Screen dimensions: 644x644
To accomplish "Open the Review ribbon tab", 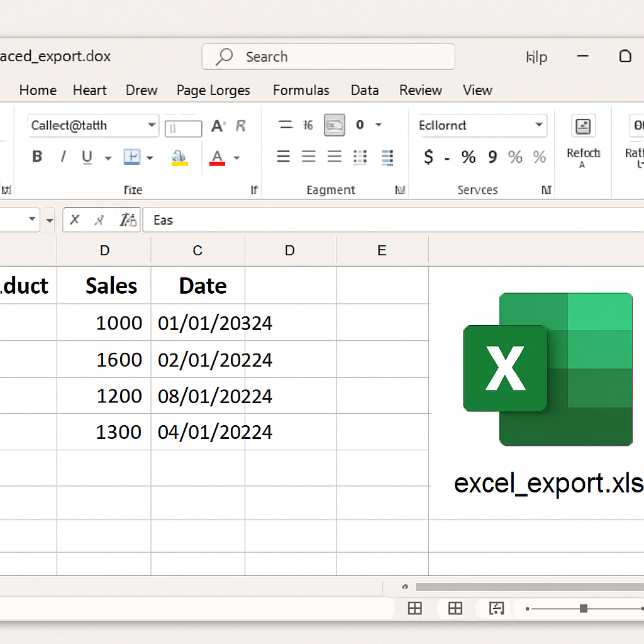I will [x=420, y=90].
